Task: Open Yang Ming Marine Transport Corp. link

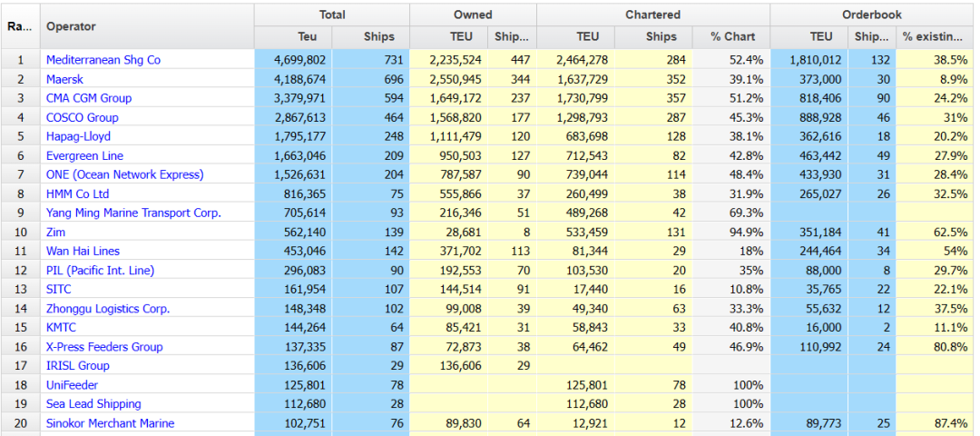Action: 133,213
